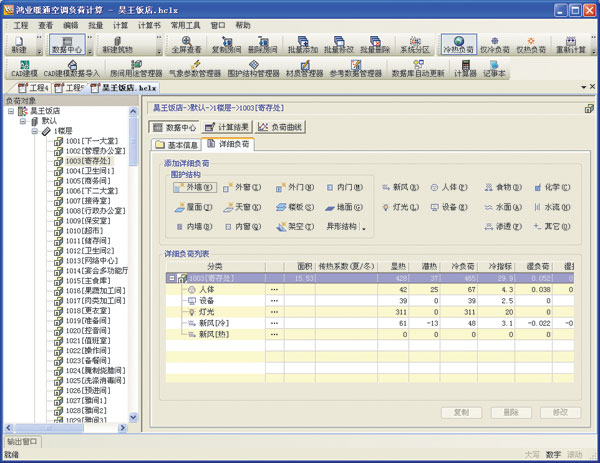Open the CAD建模 tool
The image size is (600, 463).
(x=24, y=68)
